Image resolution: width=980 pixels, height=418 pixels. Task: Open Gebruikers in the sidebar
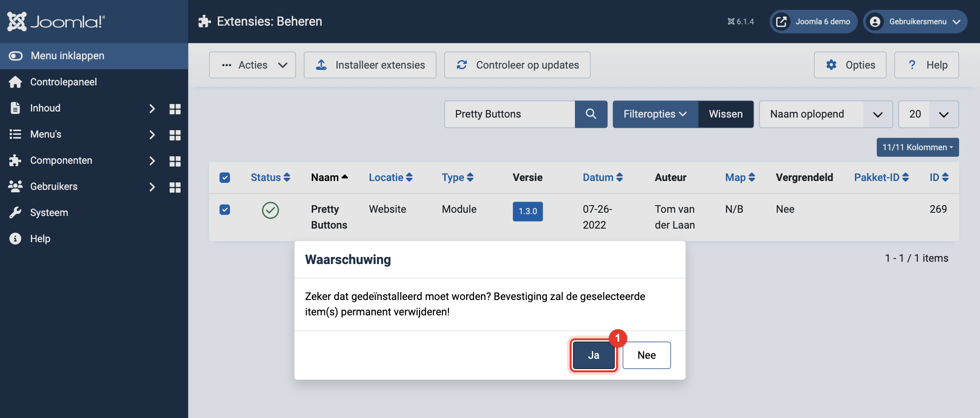[x=54, y=187]
